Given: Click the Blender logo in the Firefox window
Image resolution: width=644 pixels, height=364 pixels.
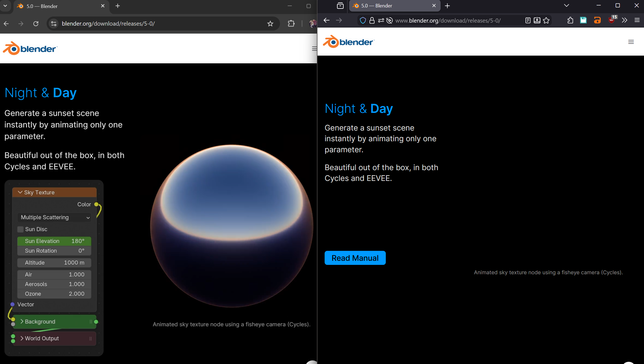Looking at the screenshot, I should click(x=349, y=42).
